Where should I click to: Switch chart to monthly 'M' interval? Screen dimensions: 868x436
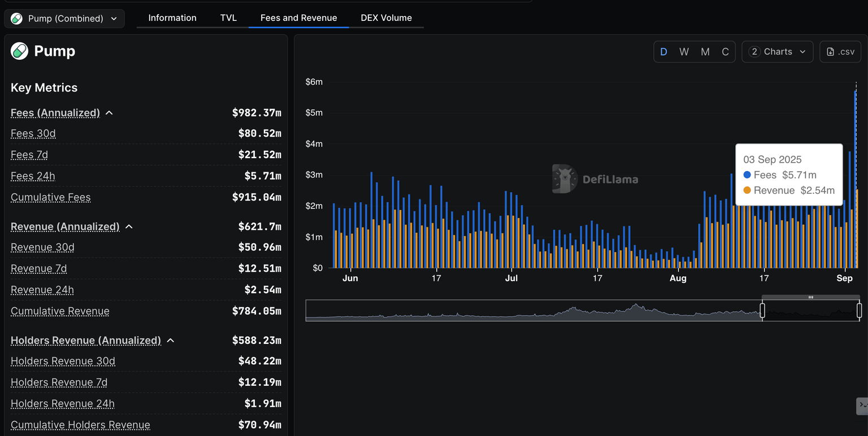click(x=705, y=51)
